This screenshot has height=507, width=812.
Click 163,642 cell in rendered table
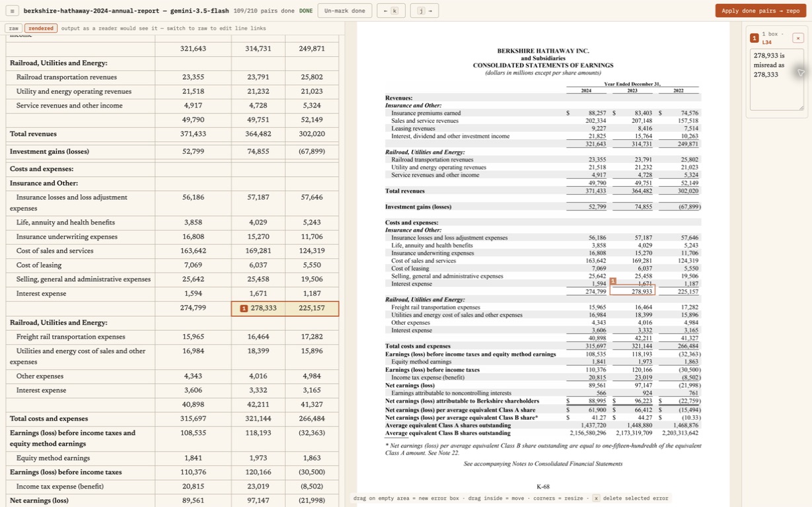pos(193,251)
